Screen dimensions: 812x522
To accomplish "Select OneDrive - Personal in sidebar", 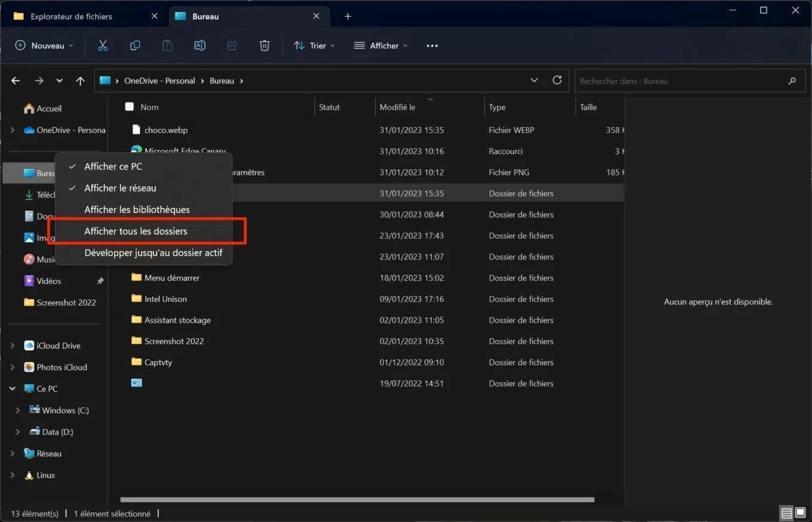I will pos(64,130).
